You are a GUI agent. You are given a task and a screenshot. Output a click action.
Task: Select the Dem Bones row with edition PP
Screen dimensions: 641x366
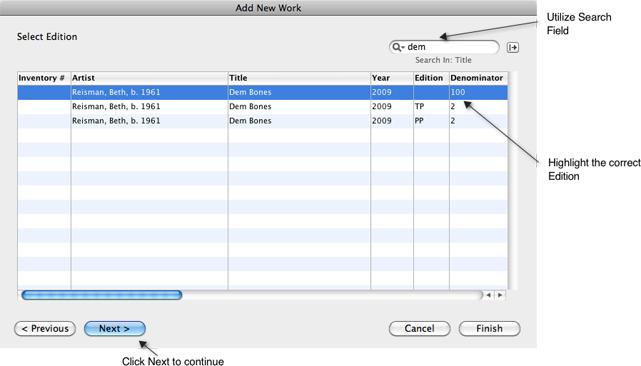[x=262, y=121]
